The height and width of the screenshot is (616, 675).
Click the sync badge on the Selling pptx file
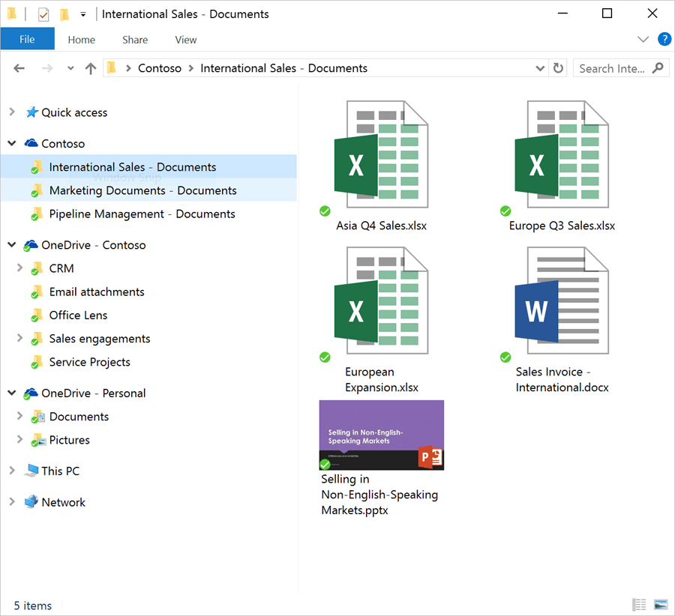tap(325, 464)
